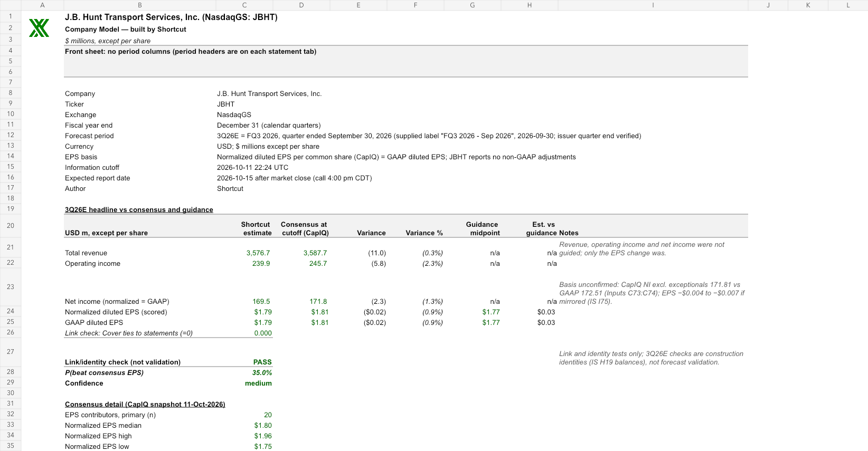Select the 'Consensus detail (CapIQ snapshot 11-Oct-2026)' heading
This screenshot has height=451, width=868.
point(145,405)
